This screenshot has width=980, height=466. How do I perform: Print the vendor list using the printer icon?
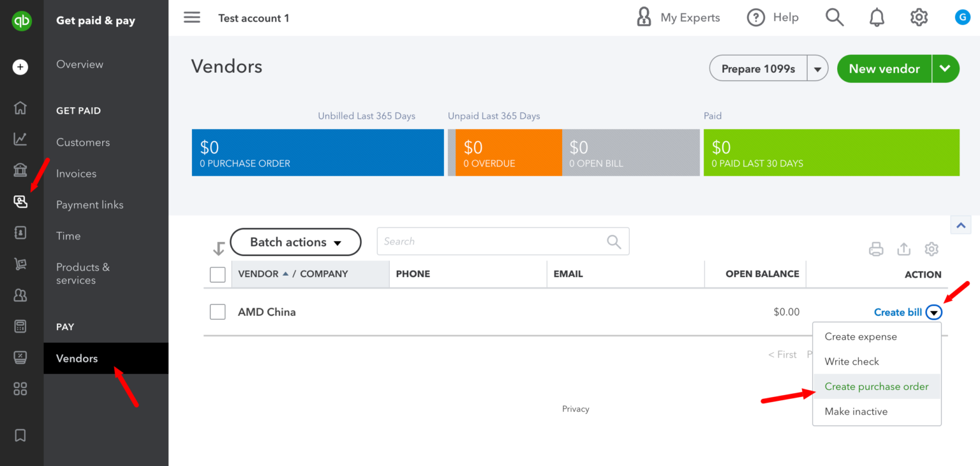tap(876, 249)
